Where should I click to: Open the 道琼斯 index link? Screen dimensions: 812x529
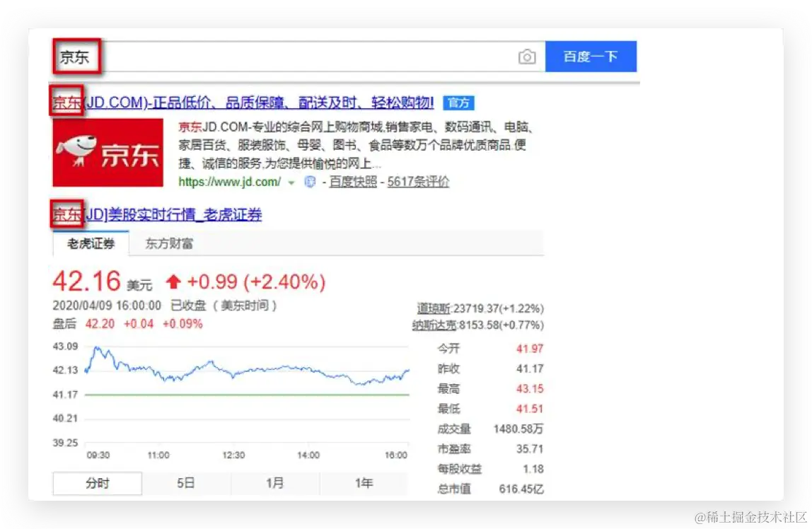434,308
